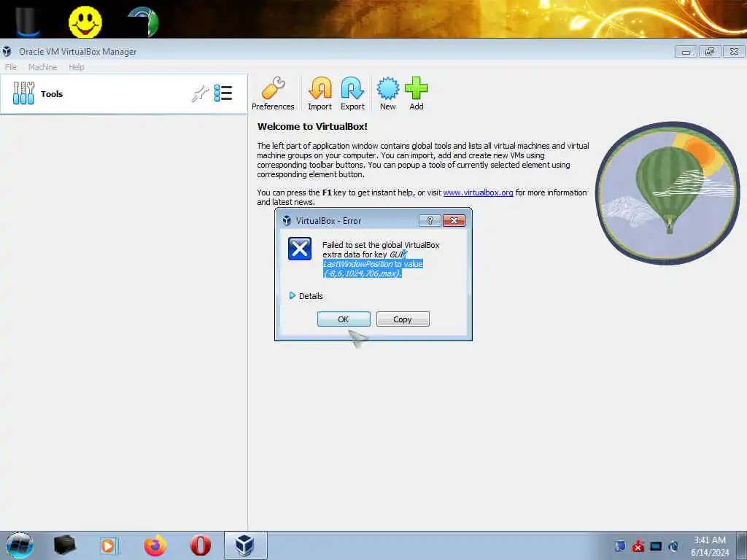Launch Firefox from the taskbar
Image resolution: width=747 pixels, height=560 pixels.
(x=155, y=545)
